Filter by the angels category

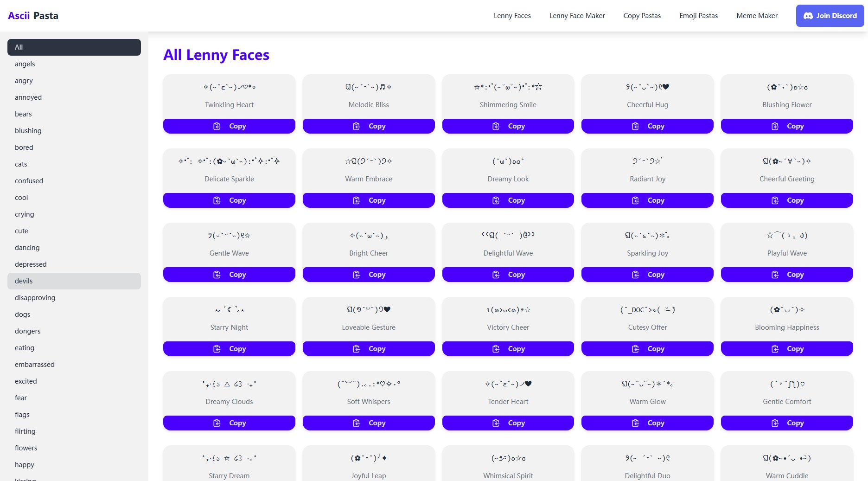pyautogui.click(x=74, y=64)
